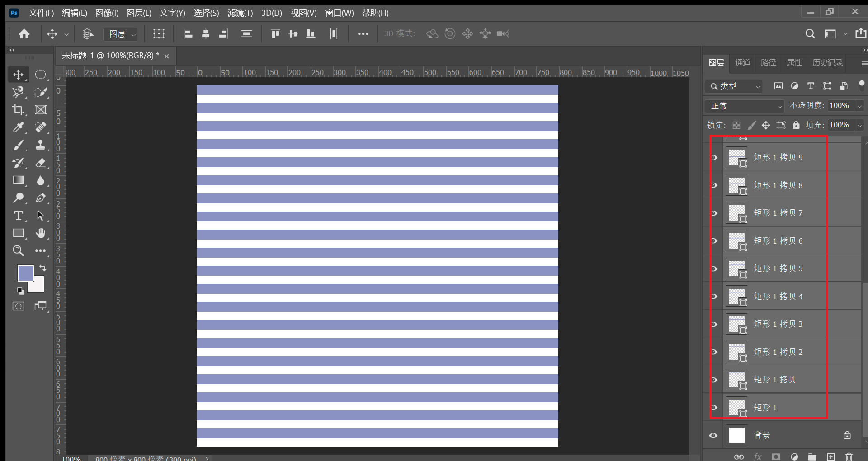868x461 pixels.
Task: Select the Hand tool
Action: [41, 233]
